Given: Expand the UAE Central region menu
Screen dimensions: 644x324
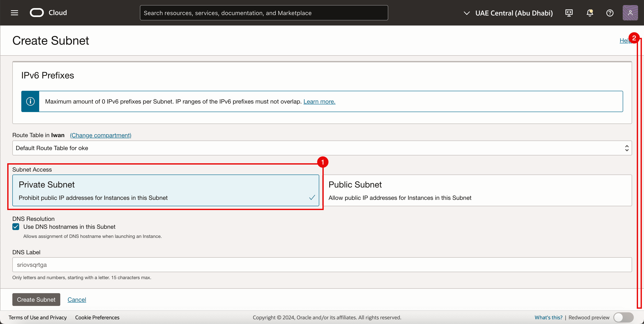Looking at the screenshot, I should coord(514,13).
